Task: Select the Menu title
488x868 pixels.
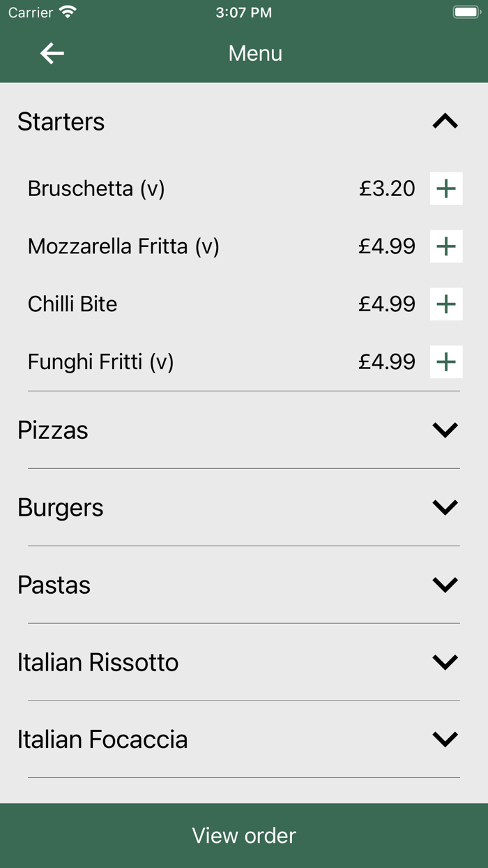Action: (255, 52)
